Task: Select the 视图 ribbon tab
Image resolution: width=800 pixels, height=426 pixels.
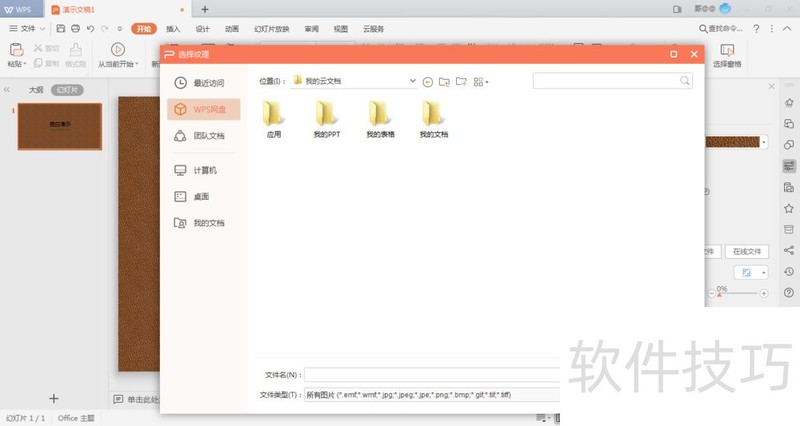Action: (341, 29)
